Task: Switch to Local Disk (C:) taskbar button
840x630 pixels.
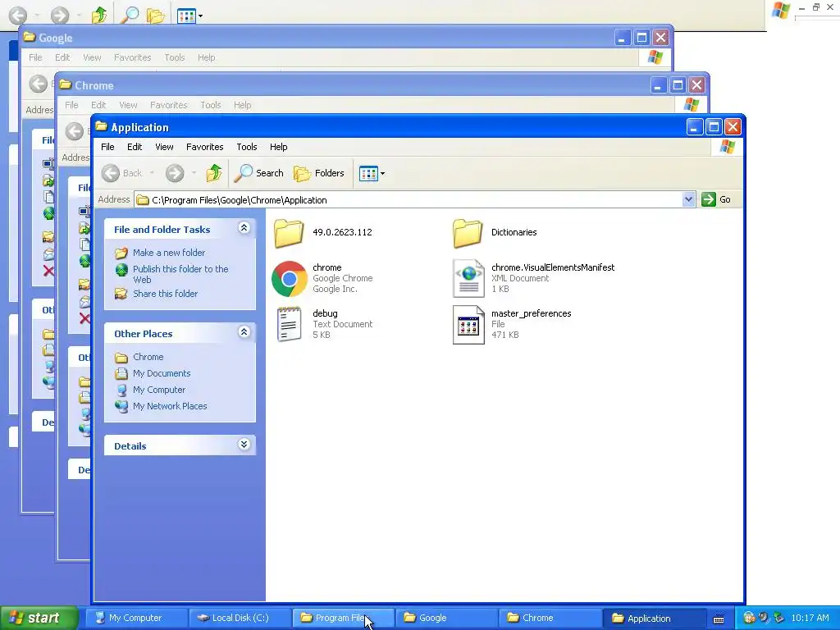Action: pos(239,618)
